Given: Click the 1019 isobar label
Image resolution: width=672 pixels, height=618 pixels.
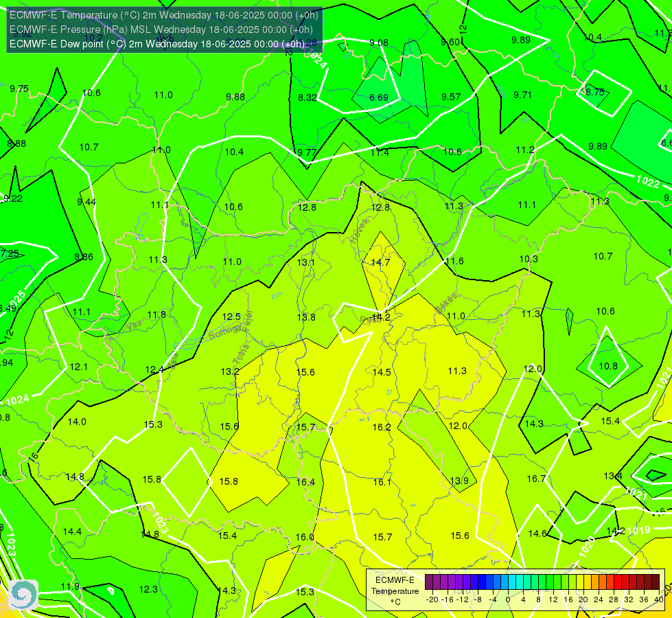Looking at the screenshot, I should point(638,531).
